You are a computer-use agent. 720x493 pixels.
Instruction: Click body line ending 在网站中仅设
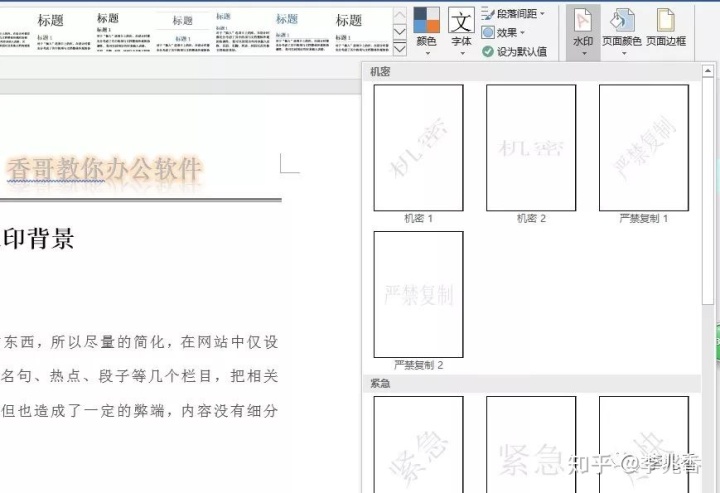click(139, 342)
